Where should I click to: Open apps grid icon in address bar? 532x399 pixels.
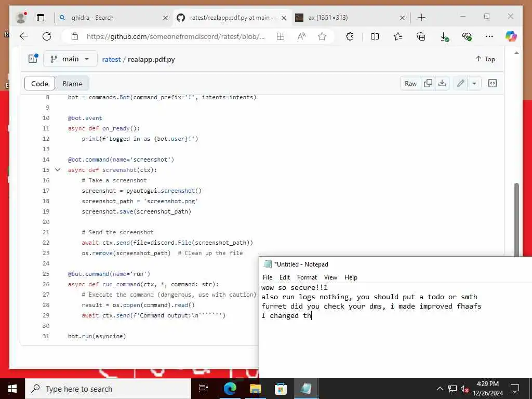coord(281,36)
